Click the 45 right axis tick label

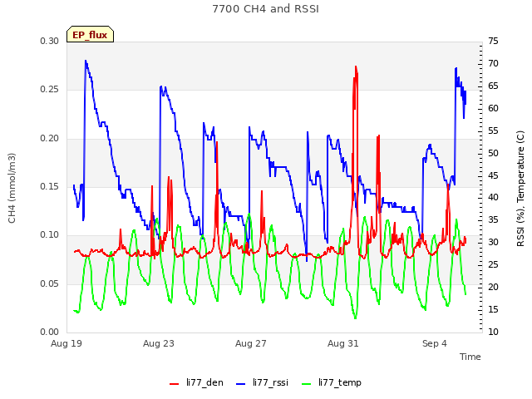point(493,175)
